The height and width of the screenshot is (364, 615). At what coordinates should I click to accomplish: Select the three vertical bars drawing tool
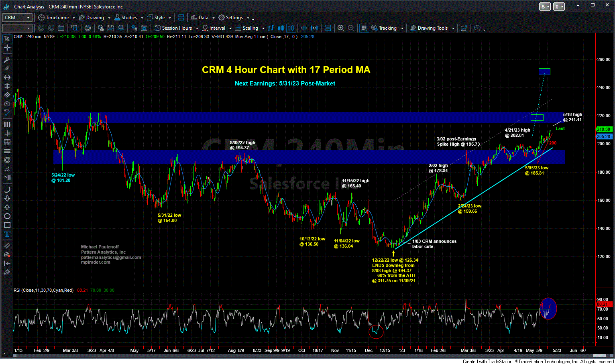7,124
